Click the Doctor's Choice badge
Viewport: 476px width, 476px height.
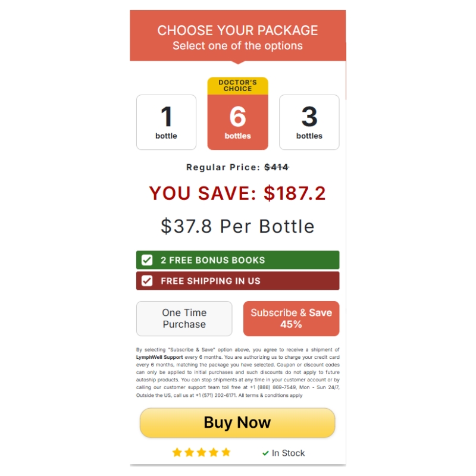tap(237, 86)
